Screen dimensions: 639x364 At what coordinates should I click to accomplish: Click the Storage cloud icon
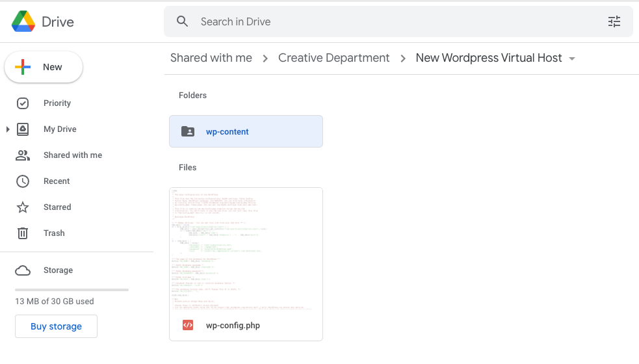23,270
